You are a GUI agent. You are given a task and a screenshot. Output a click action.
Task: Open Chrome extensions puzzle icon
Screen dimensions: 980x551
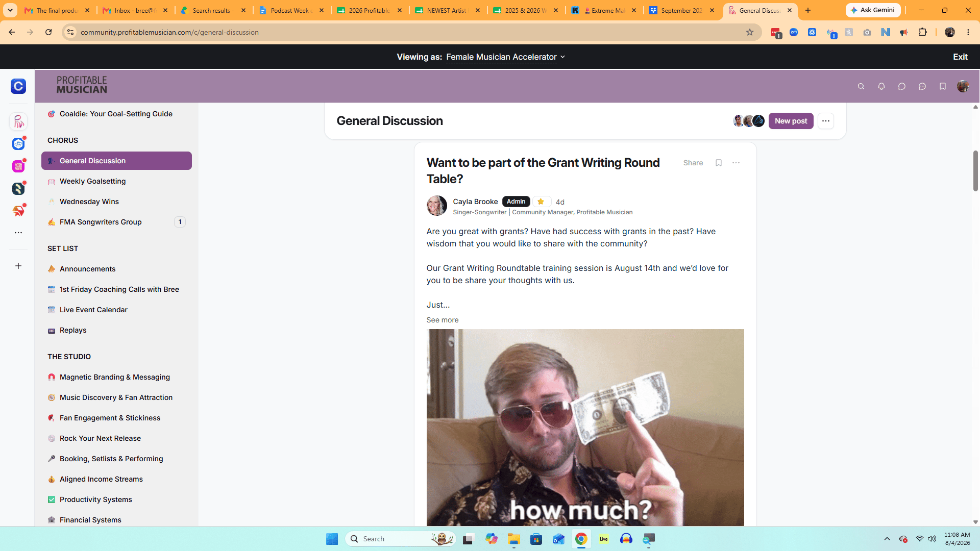click(922, 32)
